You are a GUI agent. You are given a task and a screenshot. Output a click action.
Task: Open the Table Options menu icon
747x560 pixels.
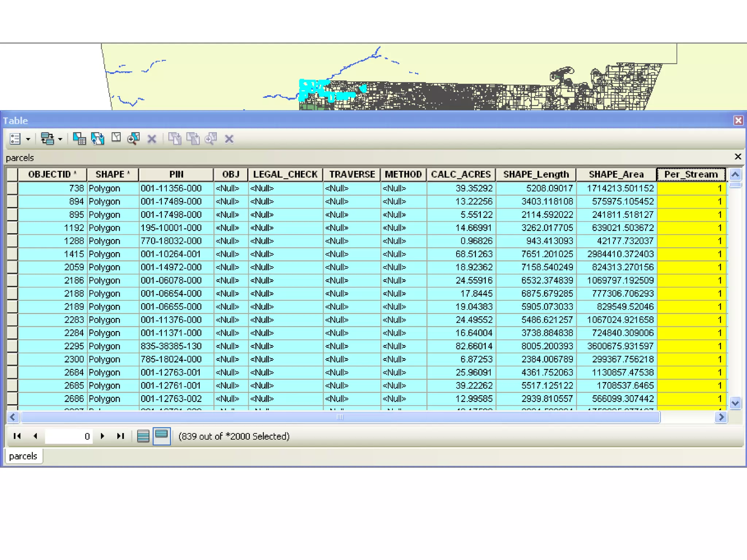15,139
